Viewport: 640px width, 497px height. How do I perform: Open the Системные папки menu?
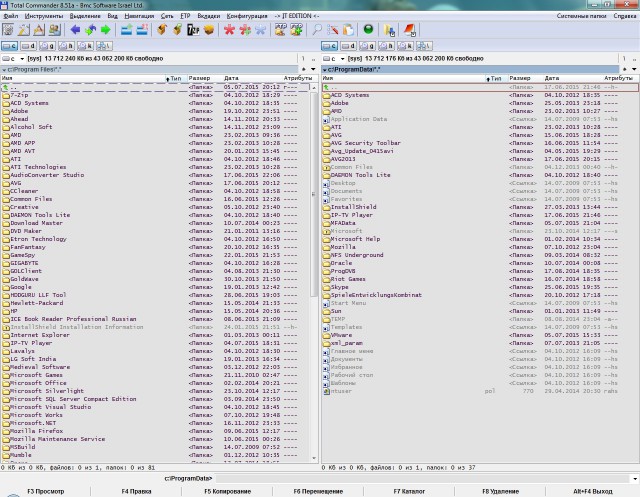581,16
